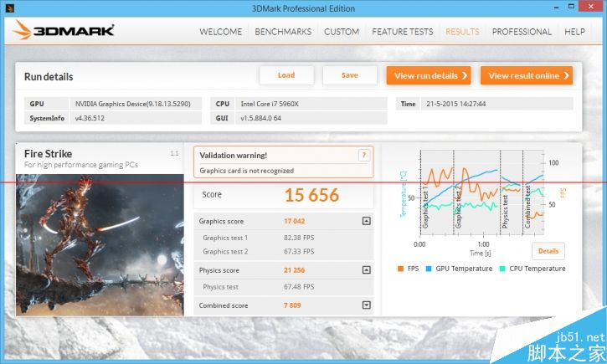Viewport: 607px width, 364px height.
Task: Open chart Details below the graph
Action: (x=548, y=251)
